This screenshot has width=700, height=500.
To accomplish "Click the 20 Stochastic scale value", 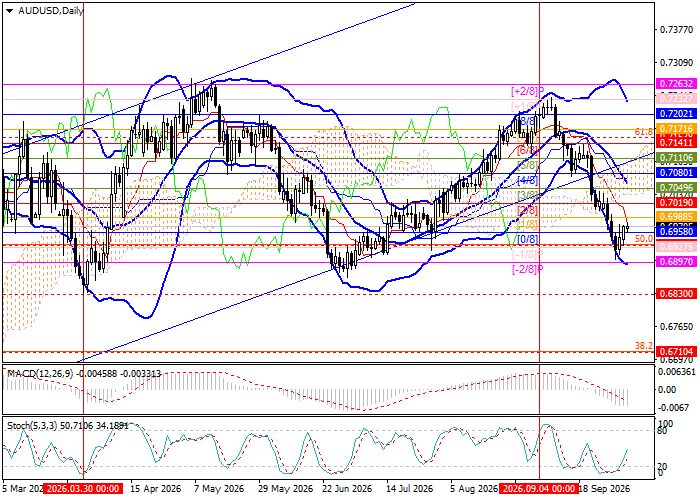I will [x=663, y=467].
